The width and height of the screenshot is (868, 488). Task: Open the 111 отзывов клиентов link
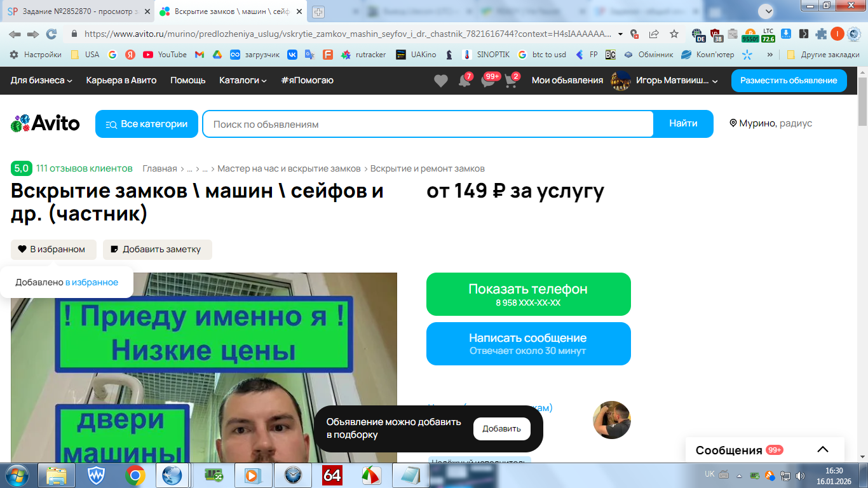pyautogui.click(x=85, y=168)
